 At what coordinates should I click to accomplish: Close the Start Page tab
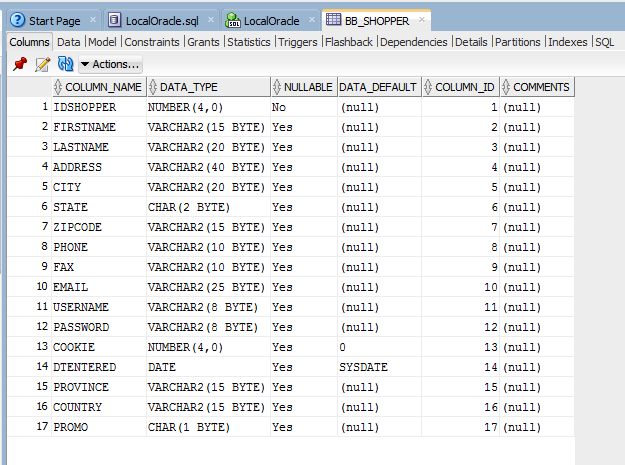point(92,20)
